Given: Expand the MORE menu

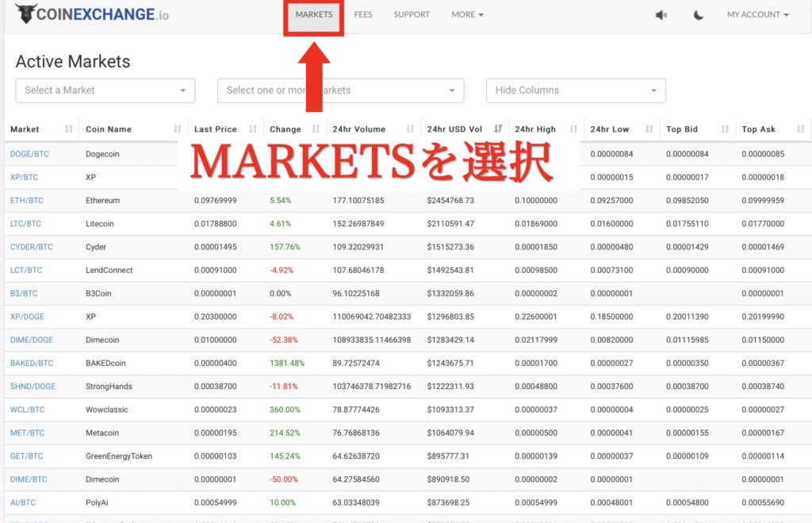Looking at the screenshot, I should pyautogui.click(x=467, y=14).
